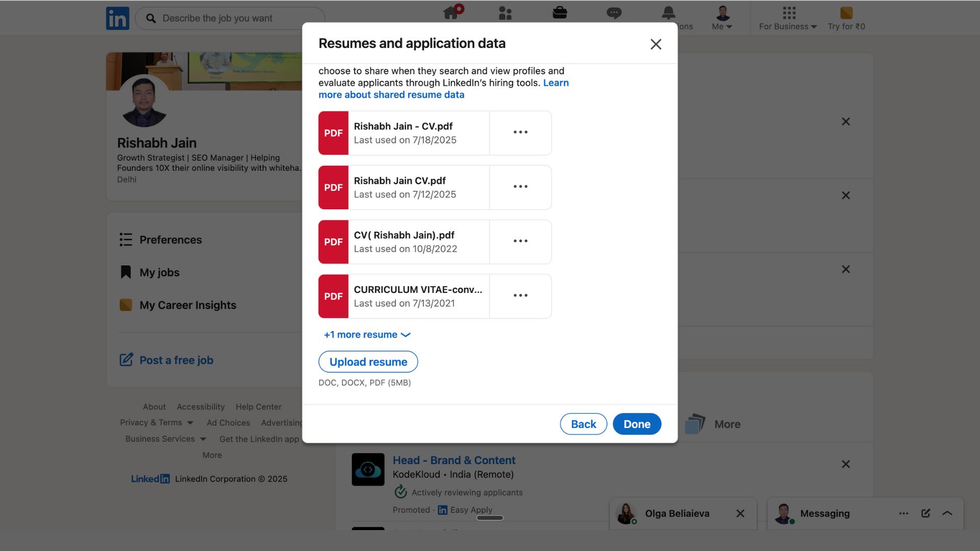Open the Messaging speech bubble icon
This screenshot has height=551, width=980.
tap(614, 13)
